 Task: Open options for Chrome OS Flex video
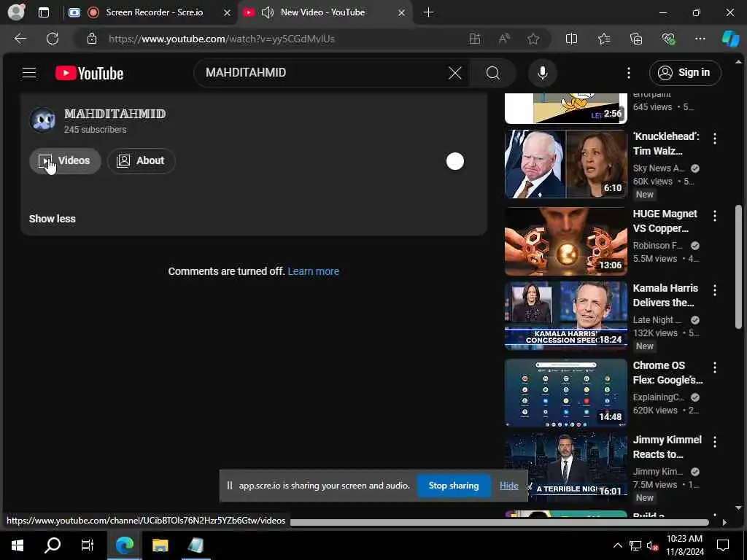715,367
